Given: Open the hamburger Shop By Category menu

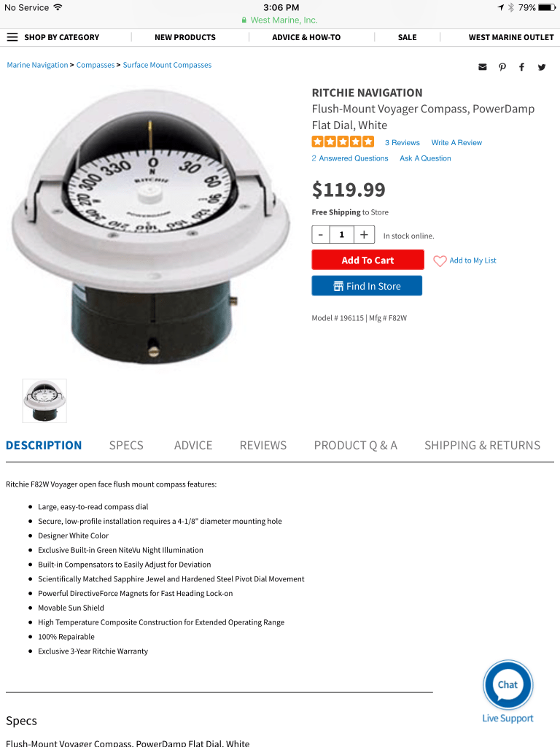Looking at the screenshot, I should click(x=12, y=37).
